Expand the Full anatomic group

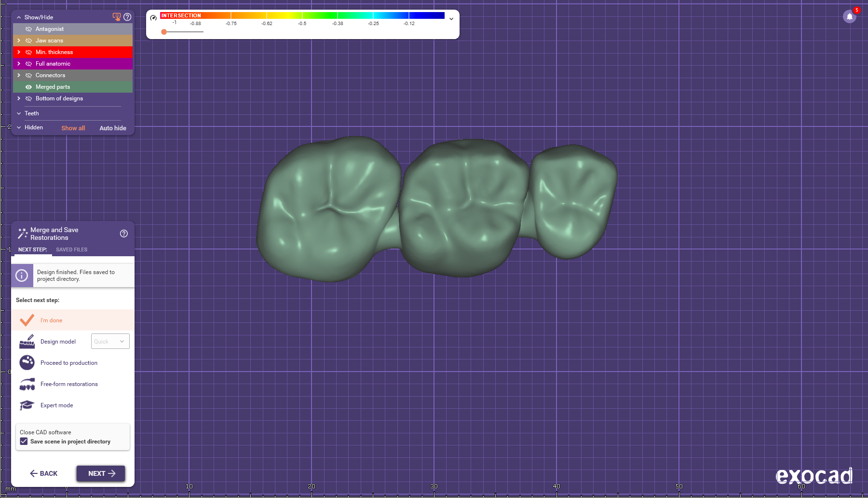pyautogui.click(x=19, y=64)
